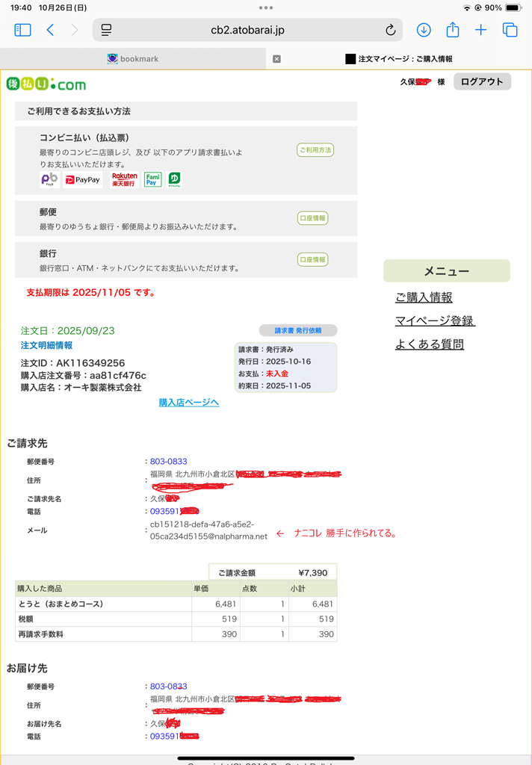Select the 注文マイページ：ご購入情報 tab
This screenshot has height=765, width=532.
coord(399,58)
